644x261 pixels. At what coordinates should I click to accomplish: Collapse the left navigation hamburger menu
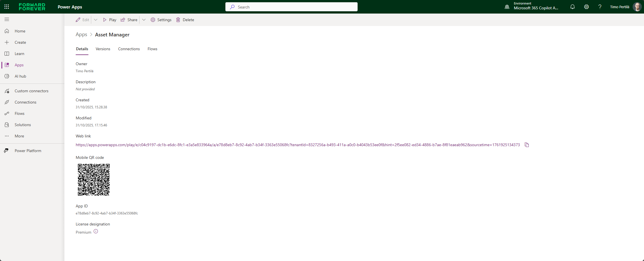[7, 19]
